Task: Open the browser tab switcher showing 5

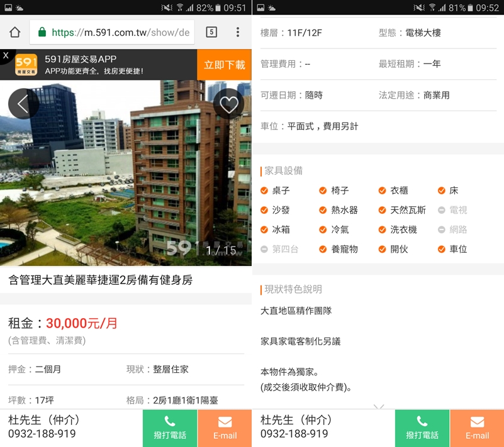Action: (211, 32)
